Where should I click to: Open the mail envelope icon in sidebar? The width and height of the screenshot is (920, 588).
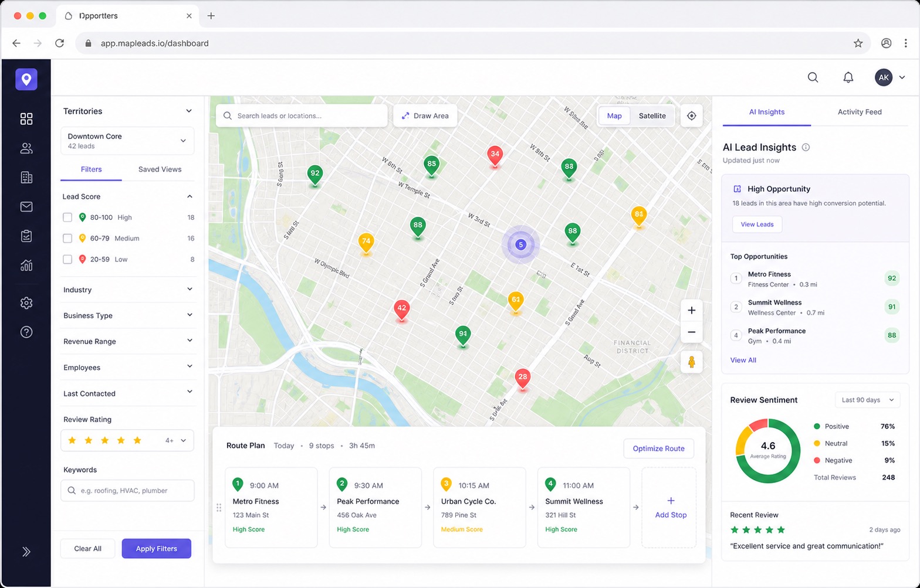(26, 206)
